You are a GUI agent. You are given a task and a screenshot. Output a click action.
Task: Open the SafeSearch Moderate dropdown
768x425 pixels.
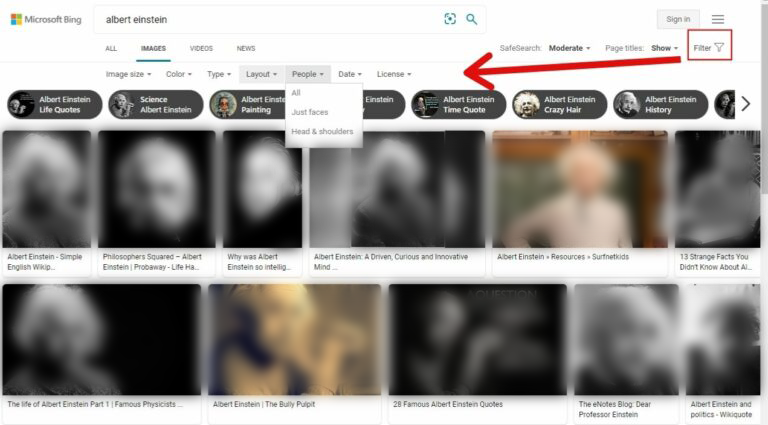point(569,48)
